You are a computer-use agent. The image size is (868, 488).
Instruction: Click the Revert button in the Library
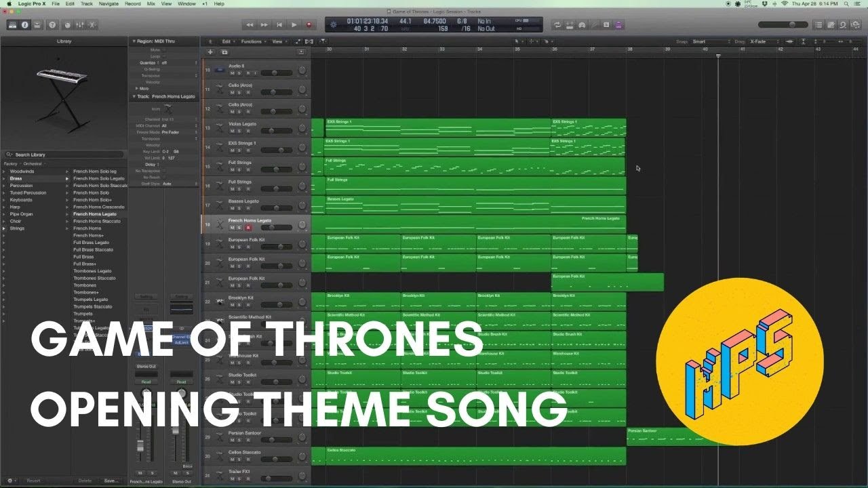(x=33, y=481)
